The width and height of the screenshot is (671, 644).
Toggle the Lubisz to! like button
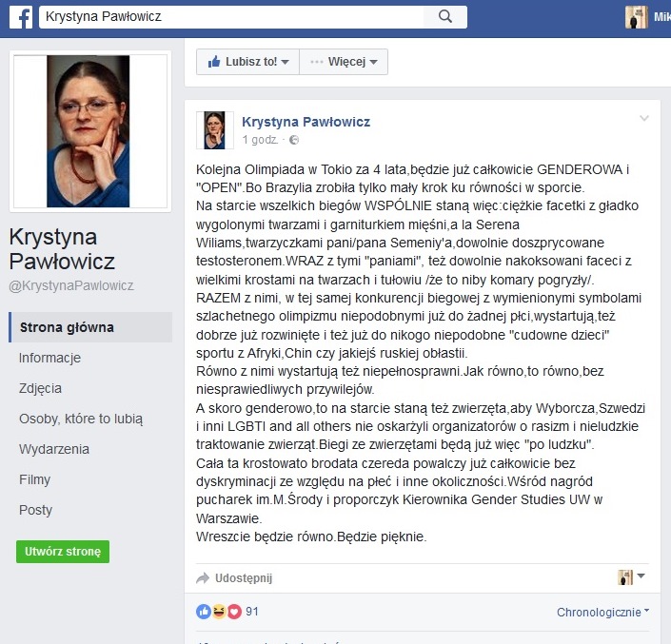pyautogui.click(x=247, y=62)
